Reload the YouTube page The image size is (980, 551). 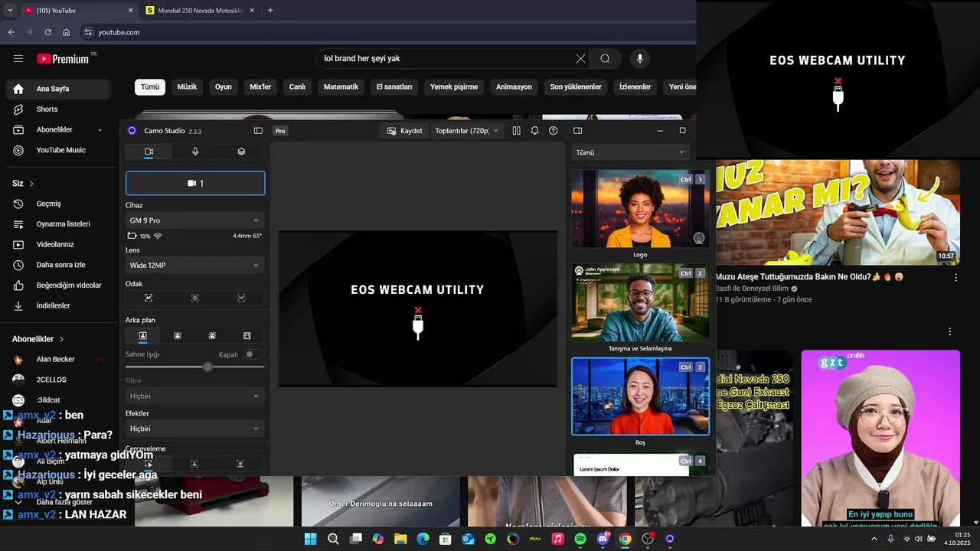pos(47,32)
